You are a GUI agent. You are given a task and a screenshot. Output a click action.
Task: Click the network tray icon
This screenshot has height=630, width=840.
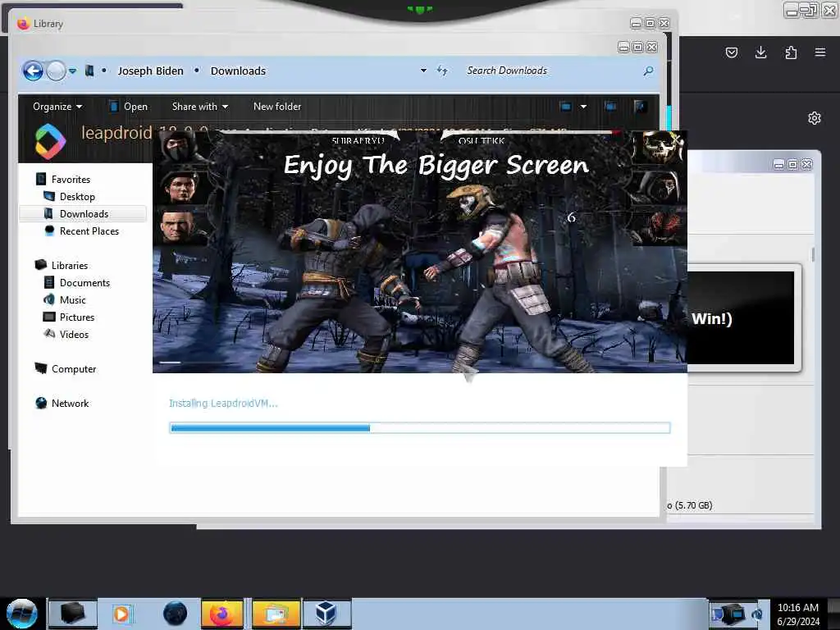[x=732, y=614]
